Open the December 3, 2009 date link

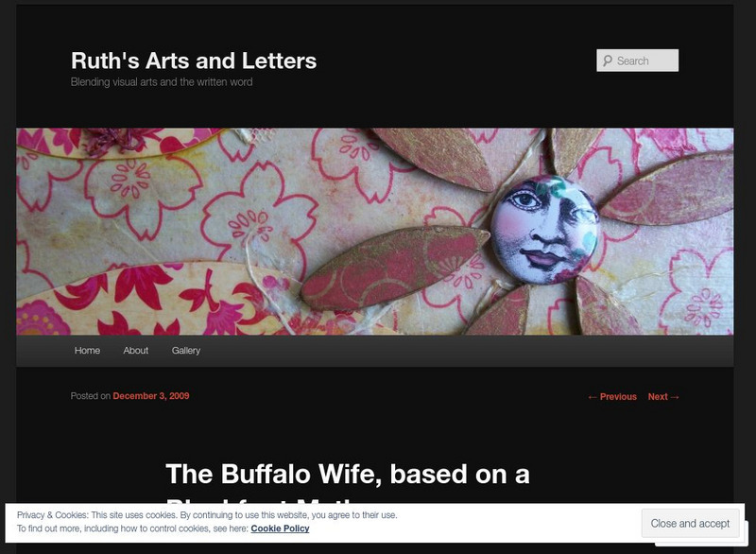coord(151,396)
